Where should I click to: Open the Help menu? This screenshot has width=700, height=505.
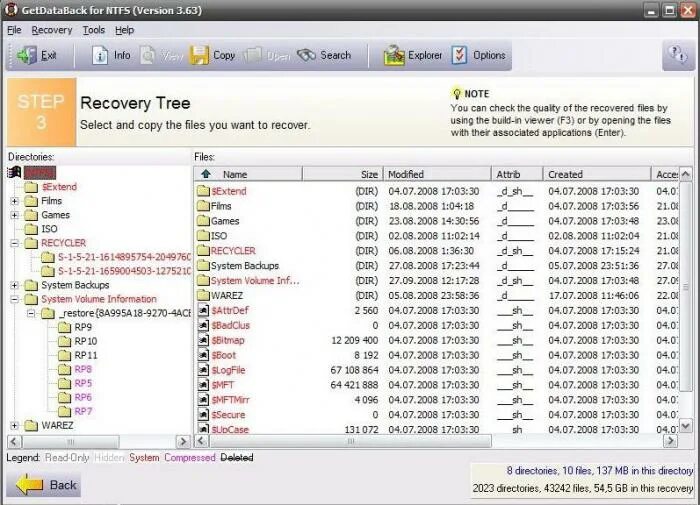coord(125,30)
